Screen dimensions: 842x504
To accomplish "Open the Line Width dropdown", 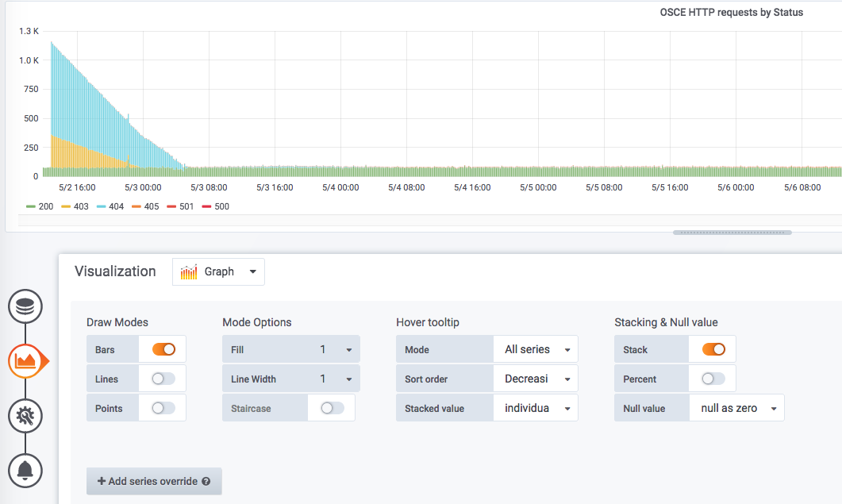I will pyautogui.click(x=333, y=379).
